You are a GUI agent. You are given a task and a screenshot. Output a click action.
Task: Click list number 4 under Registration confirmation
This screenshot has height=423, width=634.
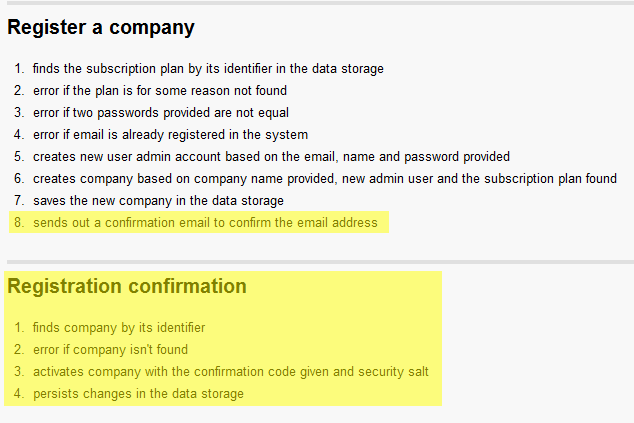[x=19, y=394]
